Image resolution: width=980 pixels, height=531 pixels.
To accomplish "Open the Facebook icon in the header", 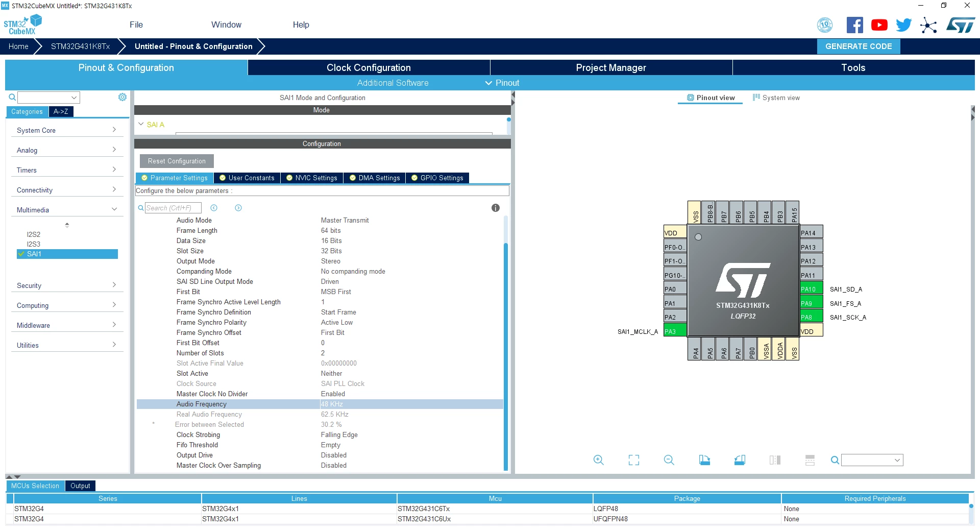I will tap(855, 25).
